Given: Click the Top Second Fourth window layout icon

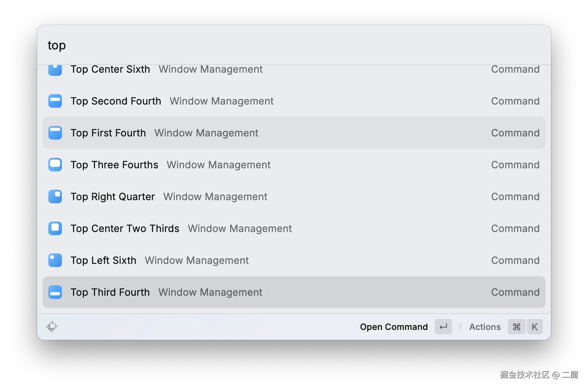Looking at the screenshot, I should click(x=55, y=101).
